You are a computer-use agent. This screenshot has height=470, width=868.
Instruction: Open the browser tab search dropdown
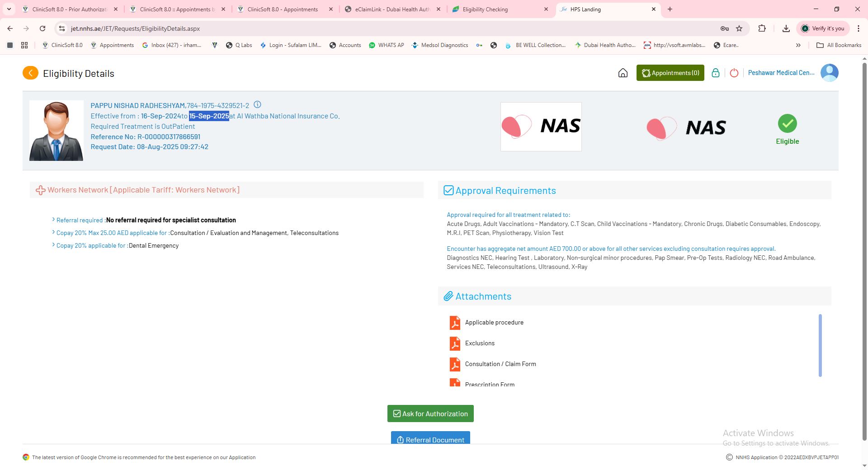pos(9,9)
